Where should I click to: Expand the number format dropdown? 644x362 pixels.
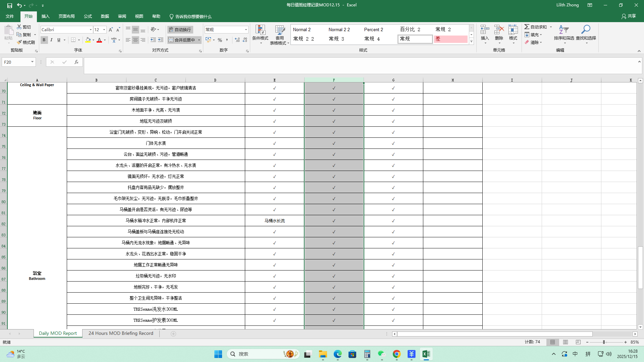(x=246, y=30)
